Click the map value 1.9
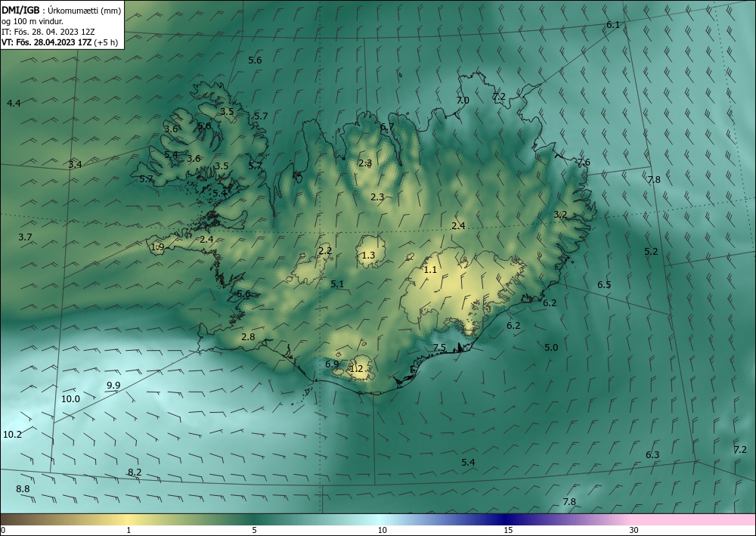The height and width of the screenshot is (536, 756). click(158, 247)
